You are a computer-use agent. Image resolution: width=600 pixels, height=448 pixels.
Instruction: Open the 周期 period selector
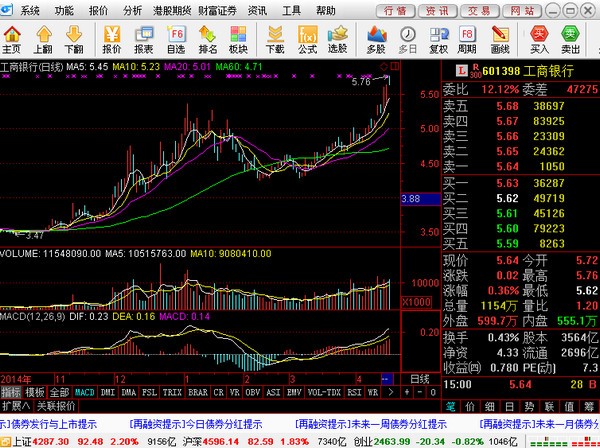coord(468,38)
